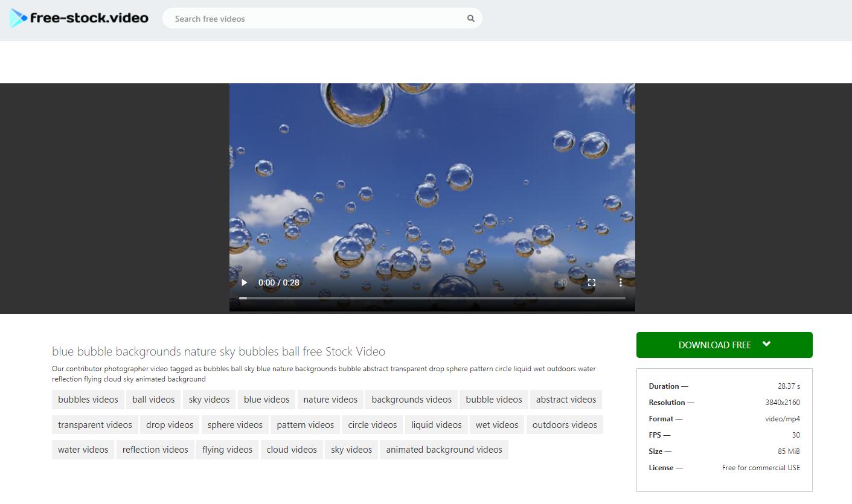Open the bubbles videos tag
Screen dimensions: 852x504
click(88, 400)
